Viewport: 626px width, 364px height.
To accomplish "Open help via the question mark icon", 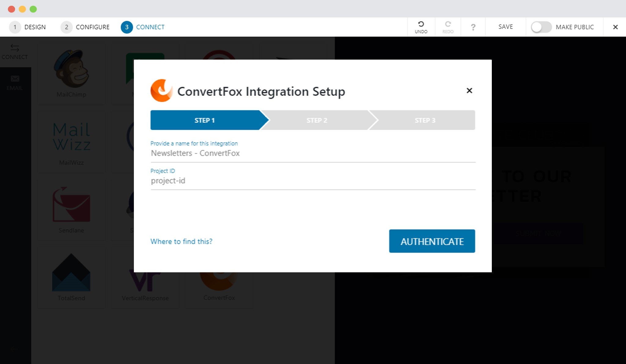I will [x=473, y=27].
